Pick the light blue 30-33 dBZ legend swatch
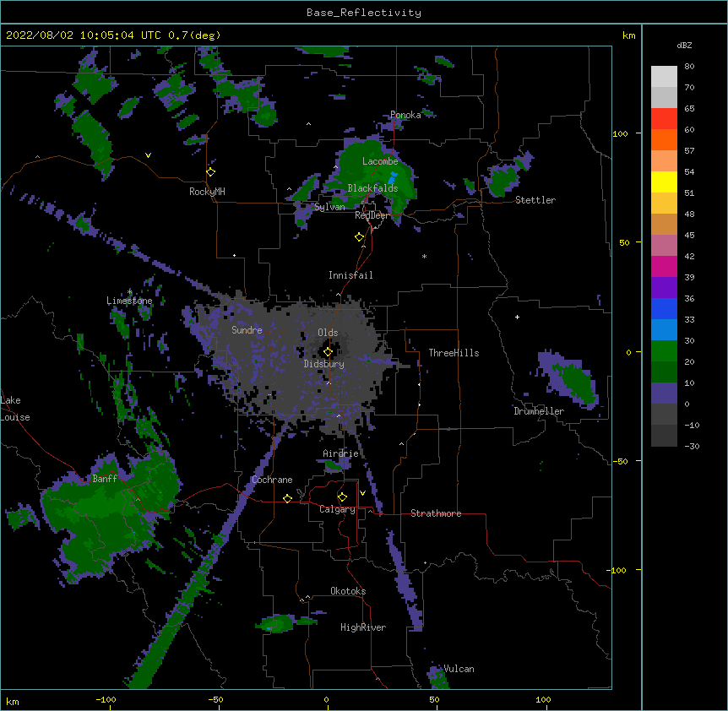 tap(664, 330)
